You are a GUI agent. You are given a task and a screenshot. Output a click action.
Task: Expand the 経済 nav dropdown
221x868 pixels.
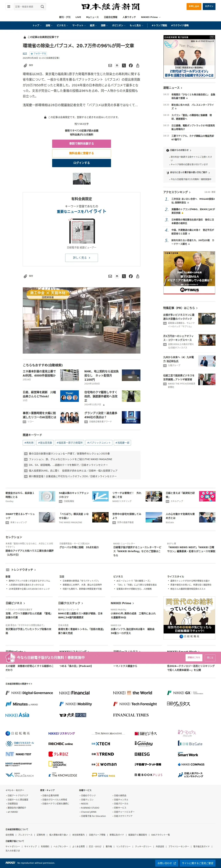(x=93, y=25)
